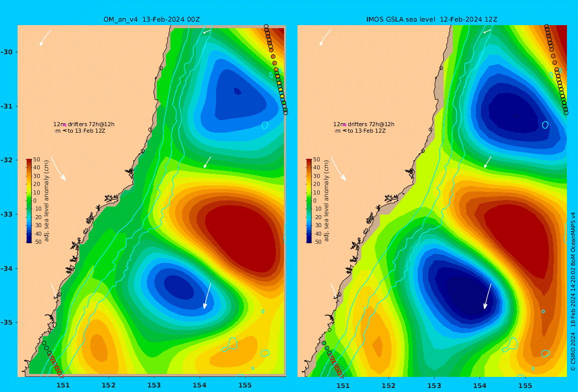
Task: Click the -35 latitude tick label
Action: click(7, 322)
